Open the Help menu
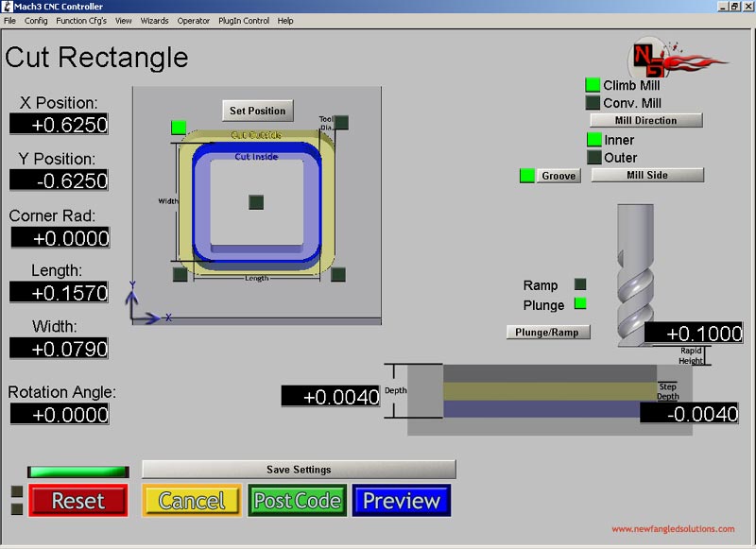Viewport: 756px width, 549px height. 285,21
